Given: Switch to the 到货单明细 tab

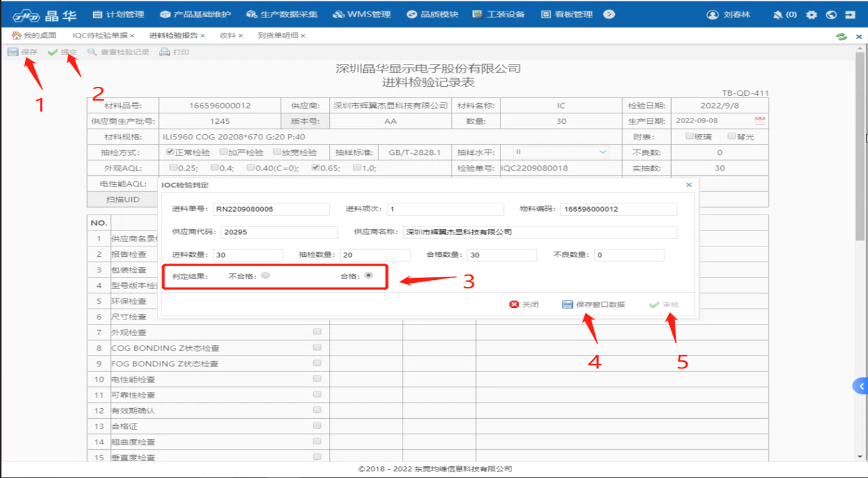Looking at the screenshot, I should click(278, 36).
